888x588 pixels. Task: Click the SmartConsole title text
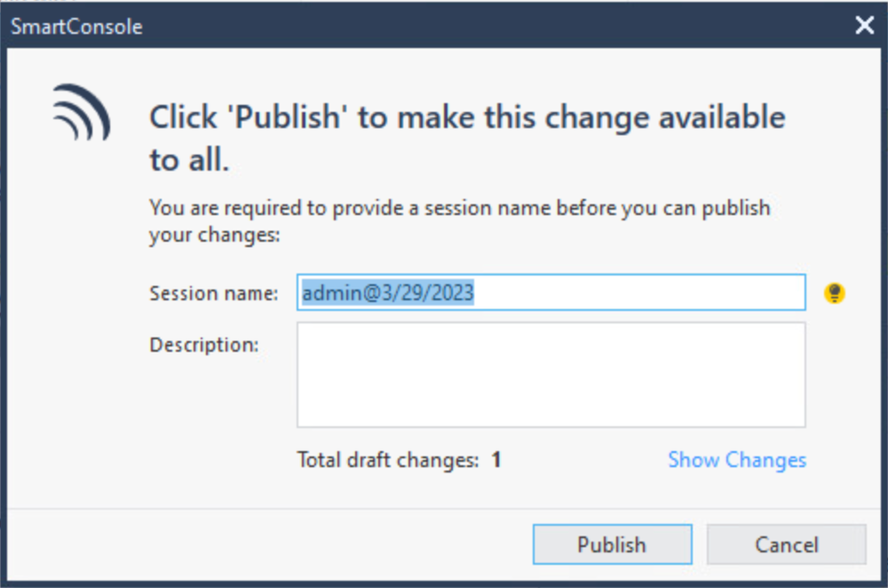pyautogui.click(x=77, y=27)
